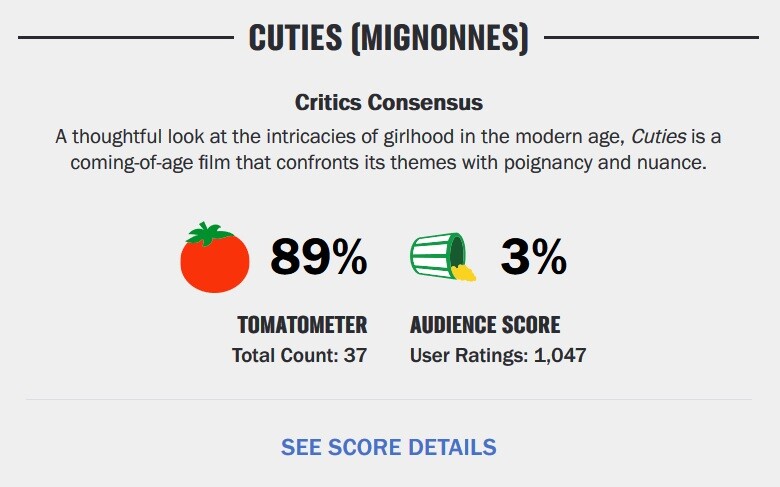Click the 89% Tomatometer score
Image resolution: width=780 pixels, height=487 pixels.
coord(319,257)
